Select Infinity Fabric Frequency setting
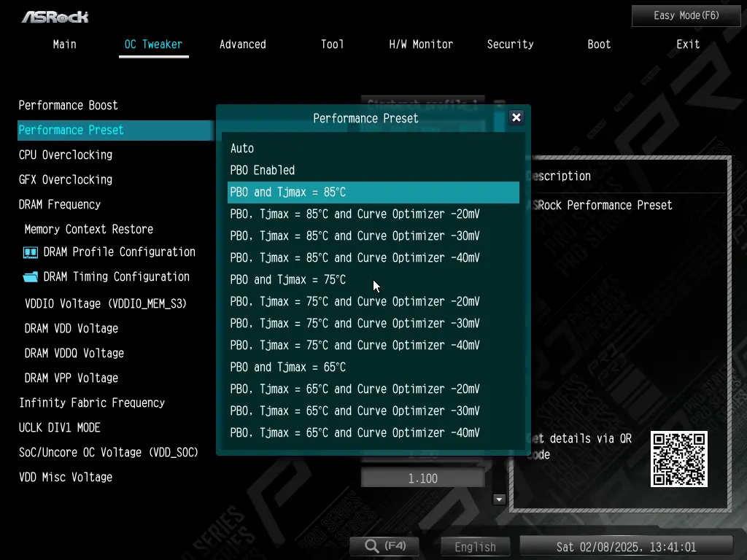 (92, 402)
